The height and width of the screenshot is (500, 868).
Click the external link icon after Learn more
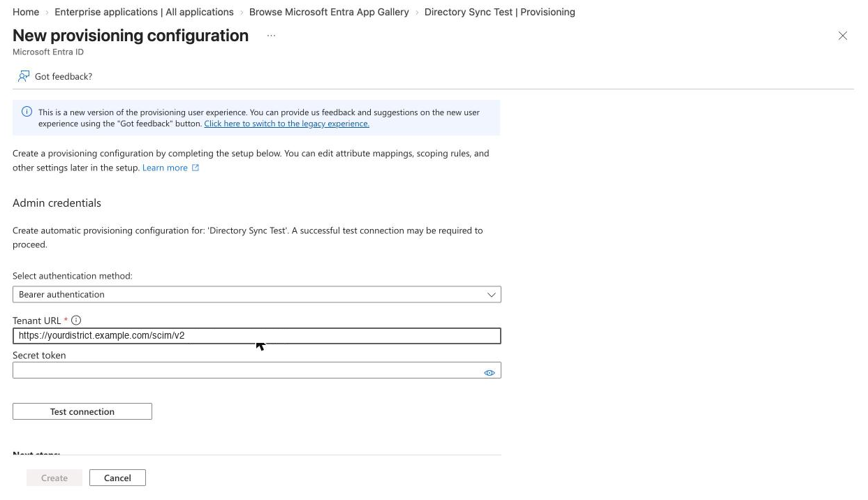pyautogui.click(x=196, y=168)
